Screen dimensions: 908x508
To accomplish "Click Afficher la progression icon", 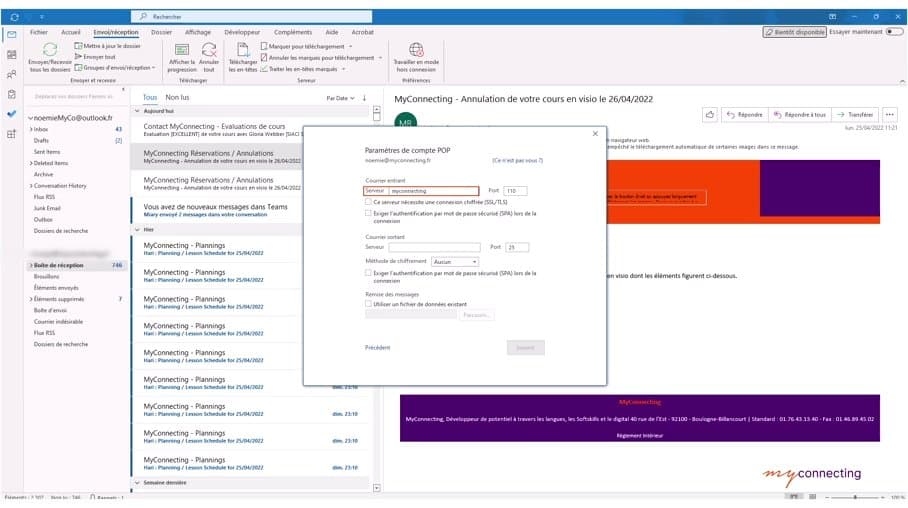I will coord(182,50).
